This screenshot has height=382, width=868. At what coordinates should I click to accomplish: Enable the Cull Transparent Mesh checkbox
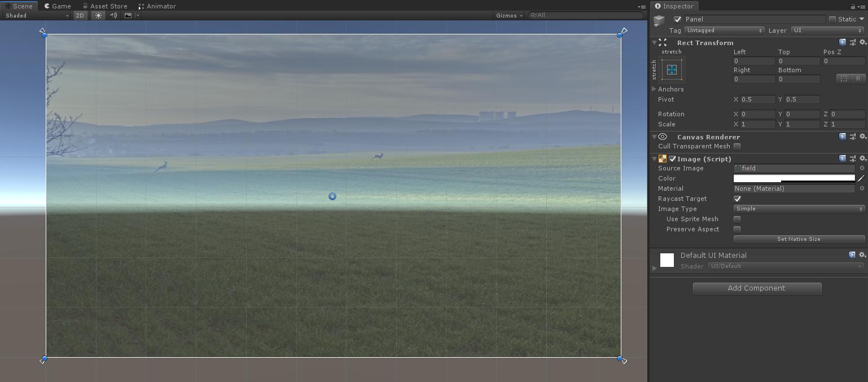[x=737, y=147]
